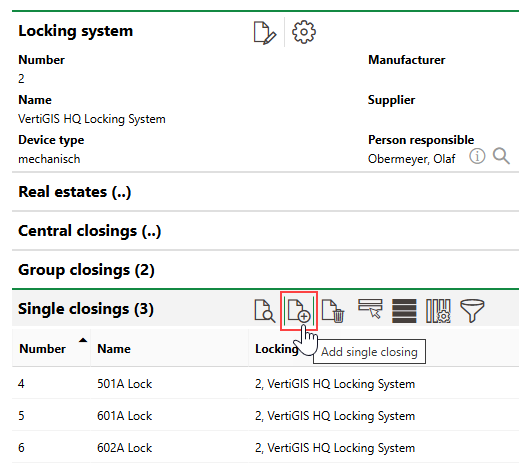Select the 601A Lock row

pyautogui.click(x=265, y=416)
